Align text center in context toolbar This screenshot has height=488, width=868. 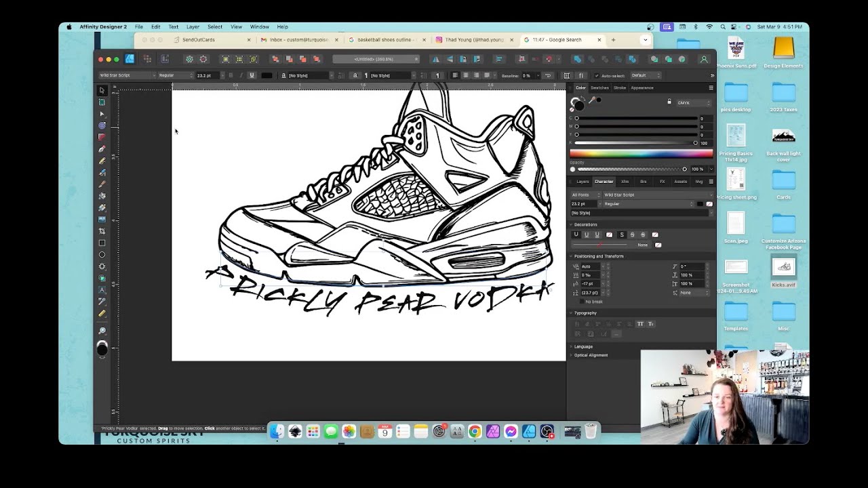tap(466, 75)
